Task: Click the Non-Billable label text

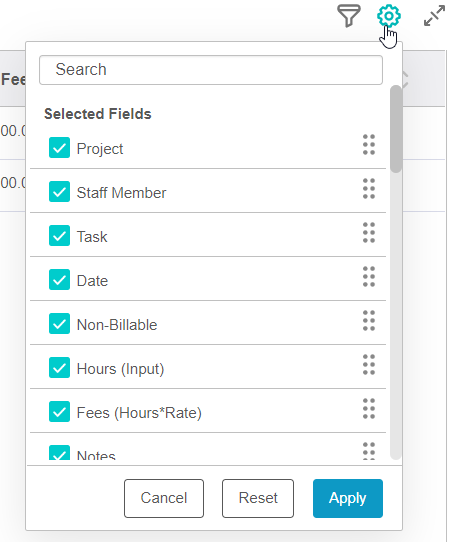Action: tap(117, 325)
